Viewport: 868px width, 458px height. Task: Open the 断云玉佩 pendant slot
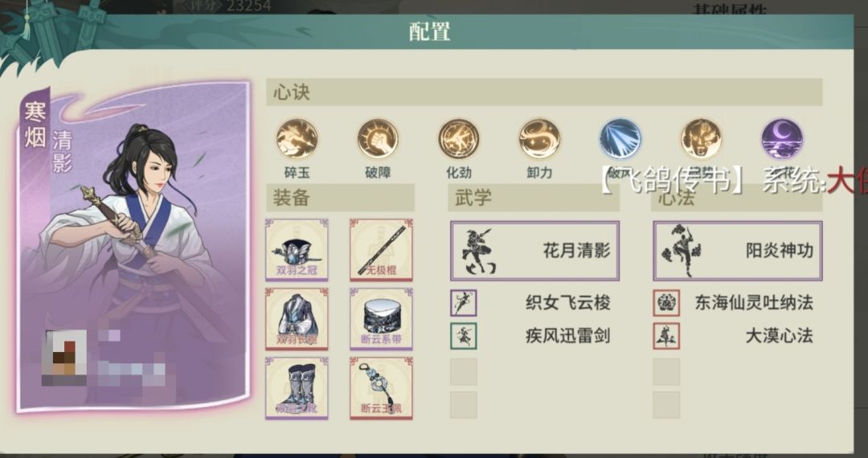pos(382,388)
